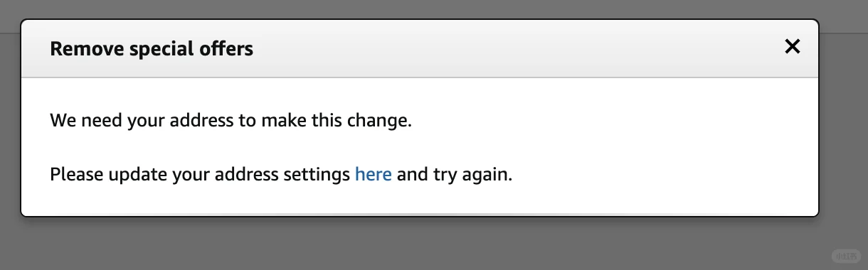868x270 pixels.
Task: Close the Remove special offers dialog
Action: point(792,47)
